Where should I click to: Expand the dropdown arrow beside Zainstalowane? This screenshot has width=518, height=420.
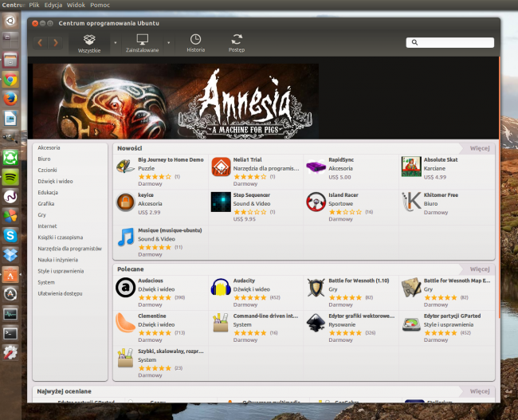168,43
